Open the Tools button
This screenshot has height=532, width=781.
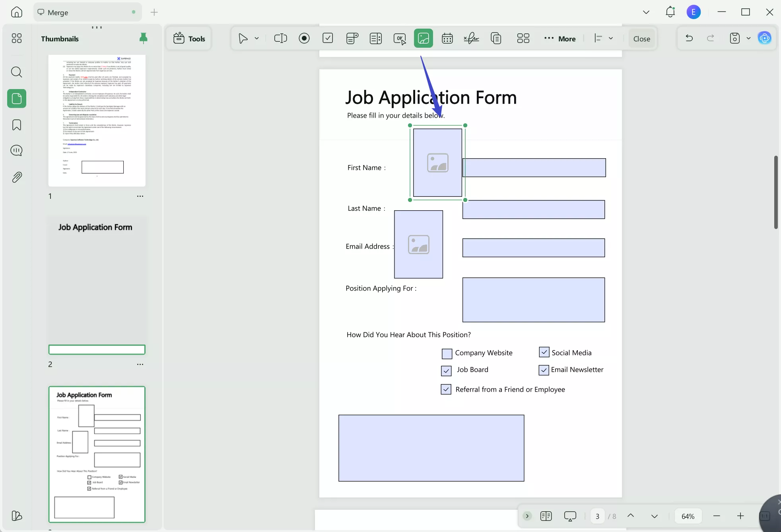189,39
